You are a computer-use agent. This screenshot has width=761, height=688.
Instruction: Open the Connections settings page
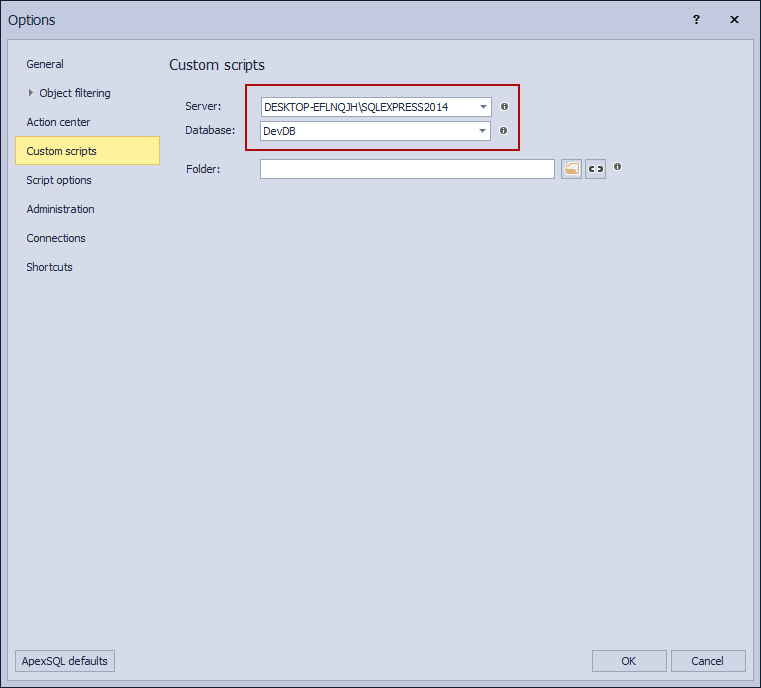[x=56, y=238]
